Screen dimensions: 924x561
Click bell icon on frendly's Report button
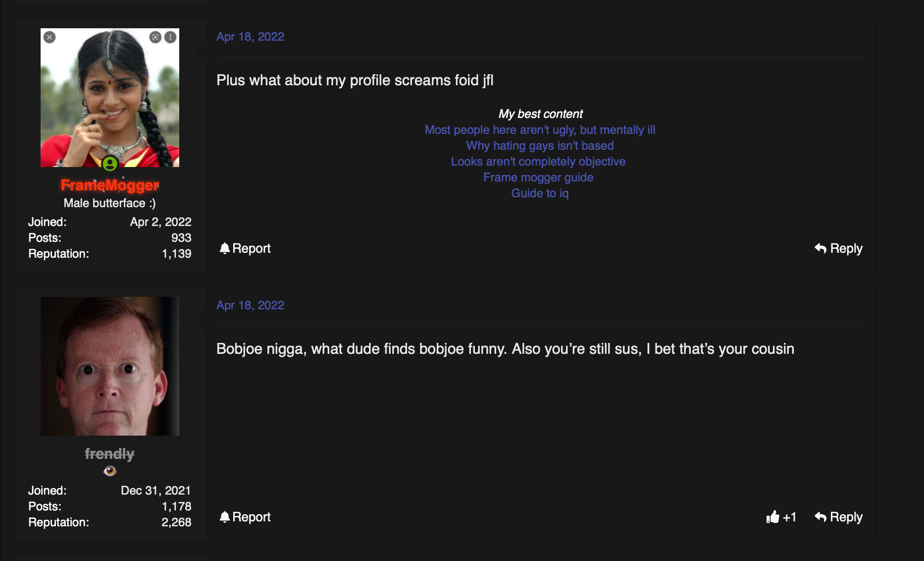(225, 516)
